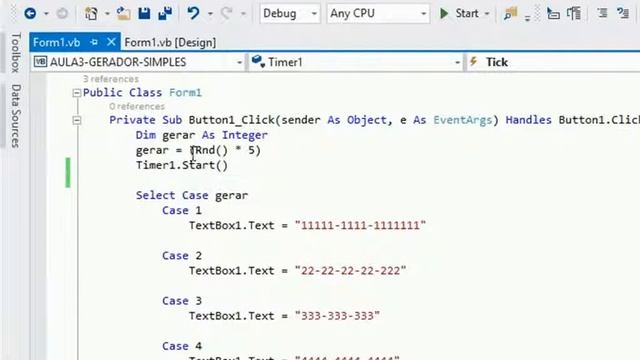Open the '0 references' CodeLens link
Viewport: 640px width, 360px height.
pos(137,107)
